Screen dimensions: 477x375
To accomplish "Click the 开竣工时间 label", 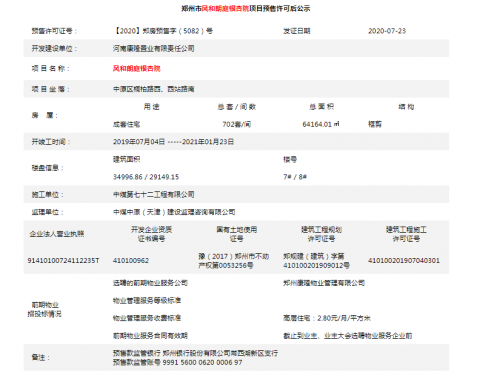I will pyautogui.click(x=51, y=142).
